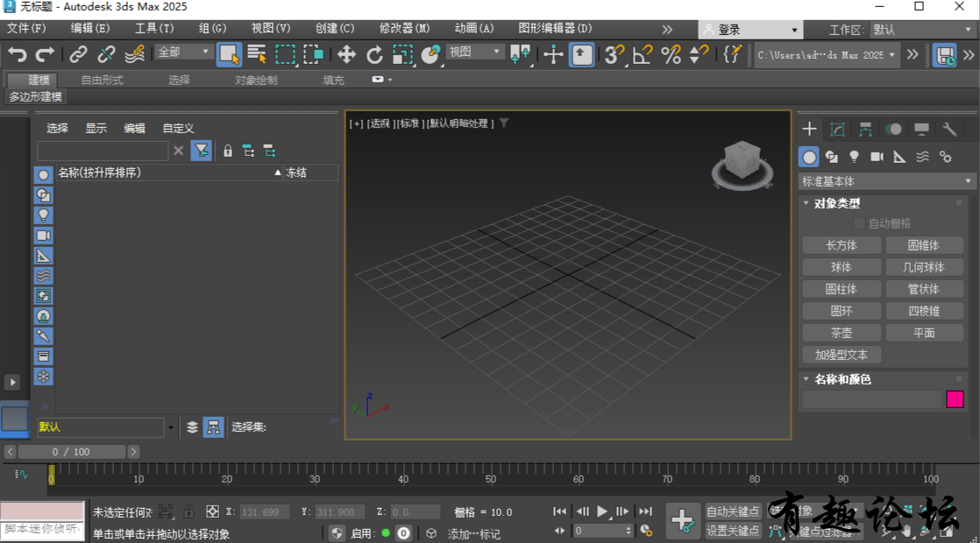Toggle the 3D Snaps button
Image resolution: width=980 pixels, height=543 pixels.
coord(614,55)
